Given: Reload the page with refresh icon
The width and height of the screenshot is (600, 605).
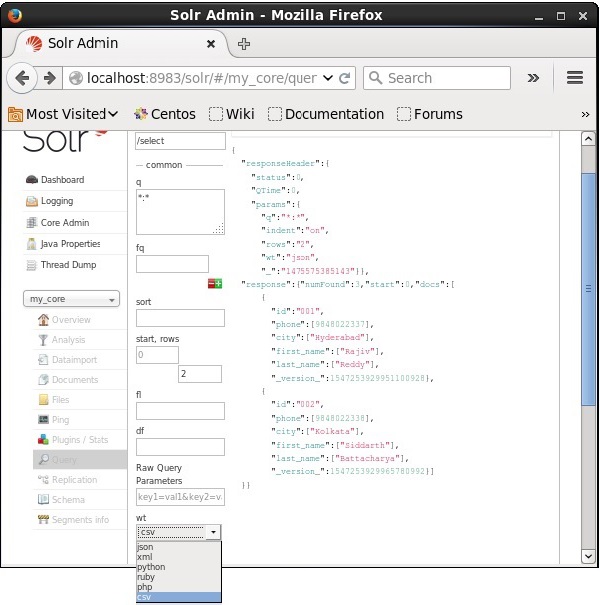Looking at the screenshot, I should point(344,78).
